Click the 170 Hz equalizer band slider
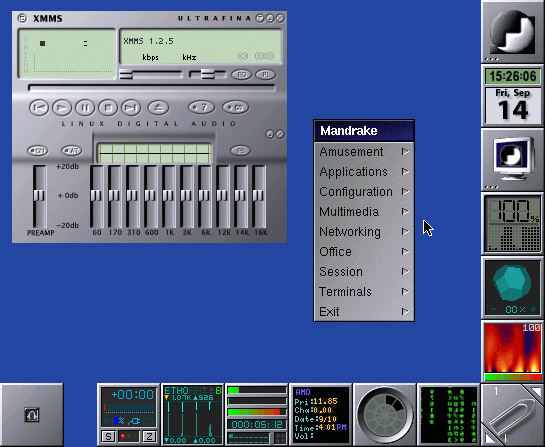545x447 pixels. 115,196
